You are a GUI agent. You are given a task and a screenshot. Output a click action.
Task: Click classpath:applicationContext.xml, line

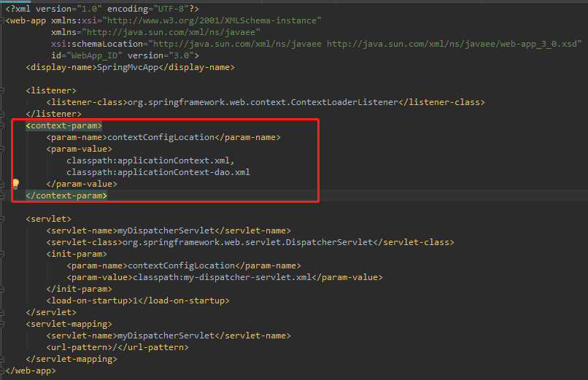[150, 160]
